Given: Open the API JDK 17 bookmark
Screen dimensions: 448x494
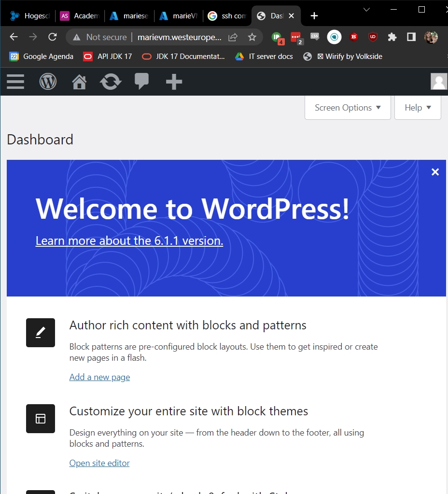Looking at the screenshot, I should (108, 56).
